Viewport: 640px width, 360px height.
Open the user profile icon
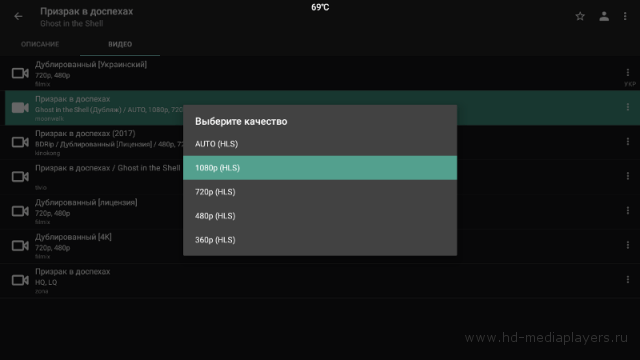pos(604,16)
